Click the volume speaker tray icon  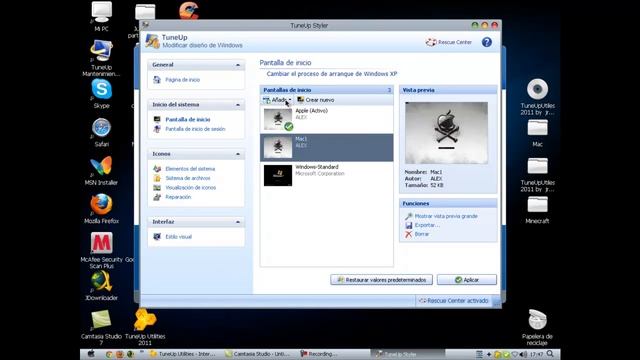[x=523, y=354]
